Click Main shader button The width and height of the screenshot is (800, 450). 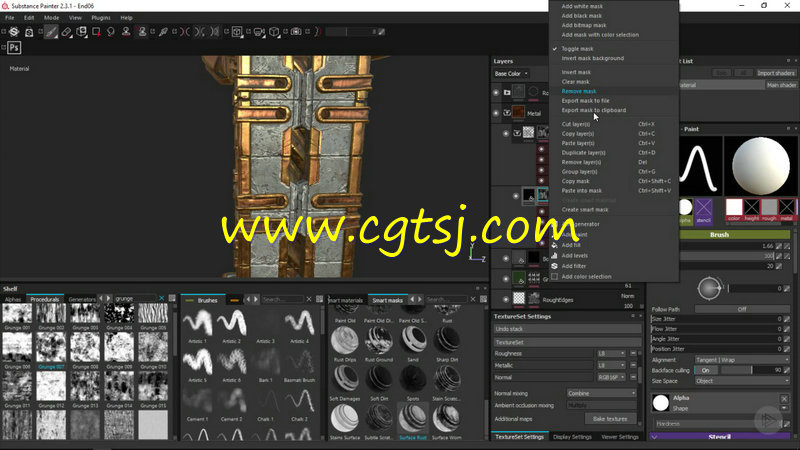(x=781, y=85)
